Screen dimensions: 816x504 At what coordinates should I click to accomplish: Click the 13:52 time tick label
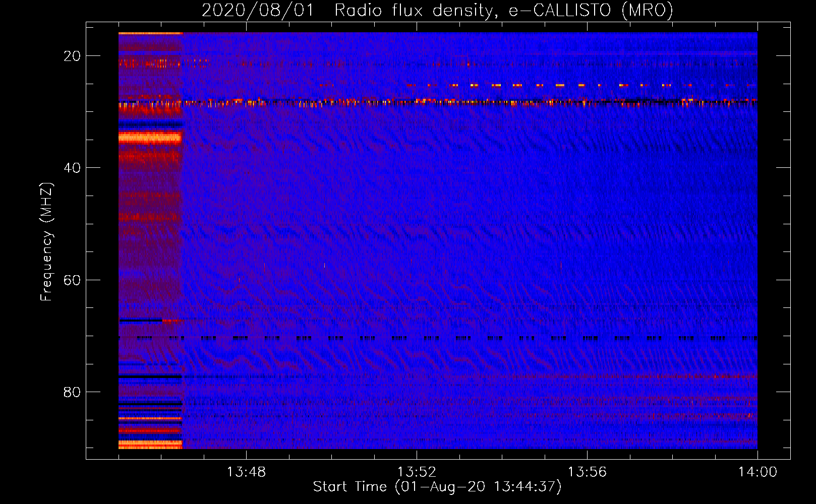417,472
